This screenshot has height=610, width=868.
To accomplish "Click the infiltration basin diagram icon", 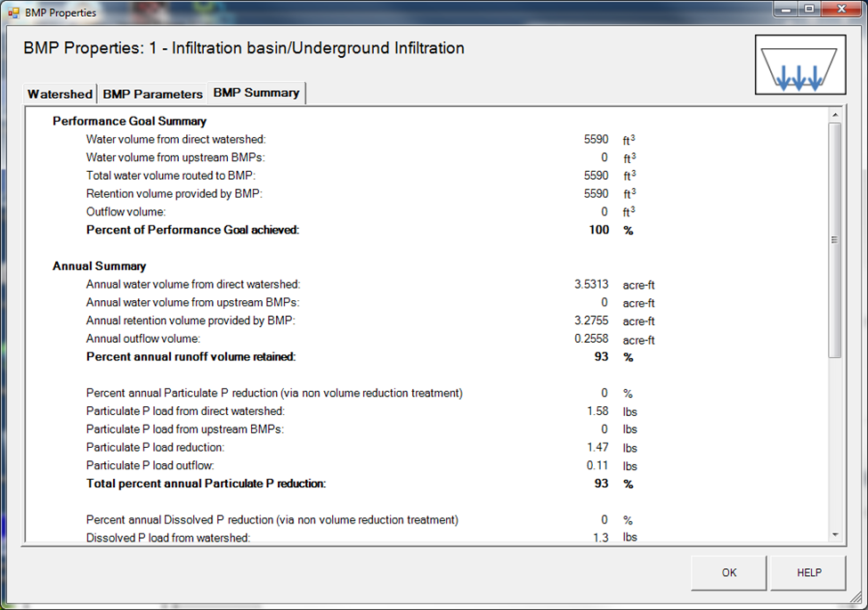I will pyautogui.click(x=799, y=65).
